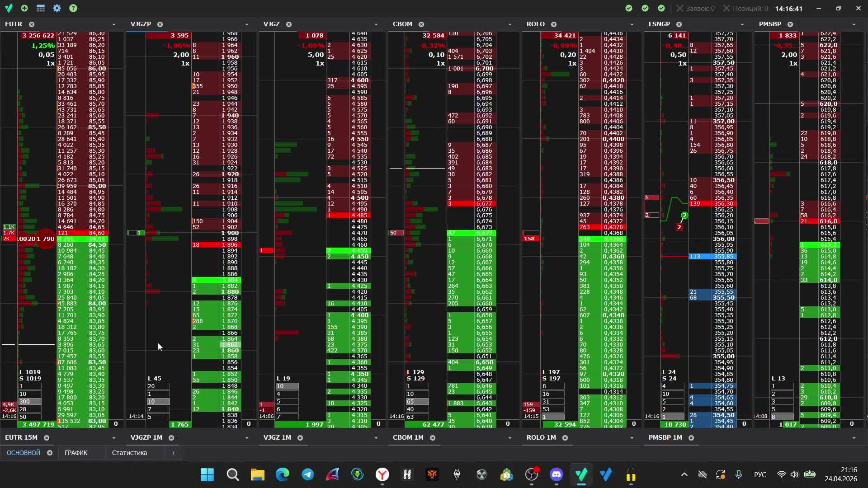Open the Статистика tab
The height and width of the screenshot is (488, 868).
pos(129,453)
